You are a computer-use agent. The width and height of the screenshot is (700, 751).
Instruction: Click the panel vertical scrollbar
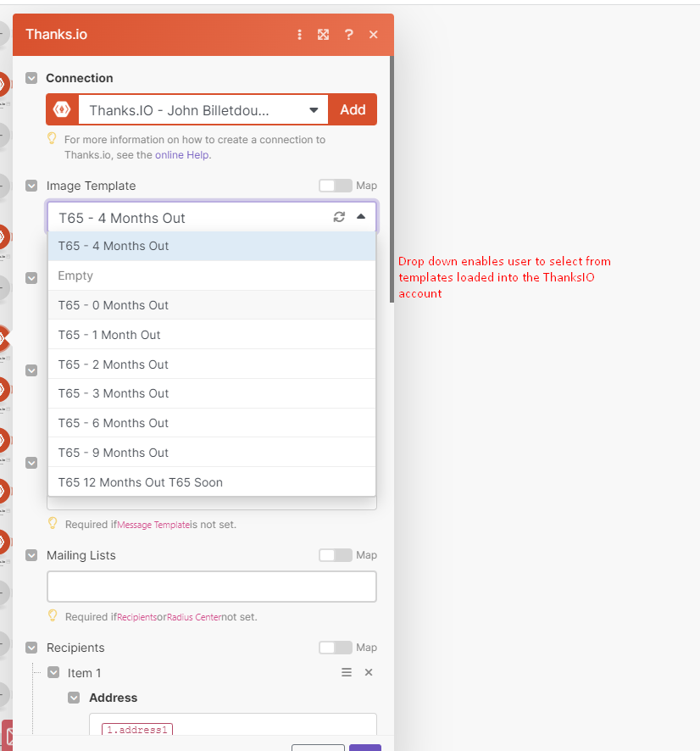point(392,179)
